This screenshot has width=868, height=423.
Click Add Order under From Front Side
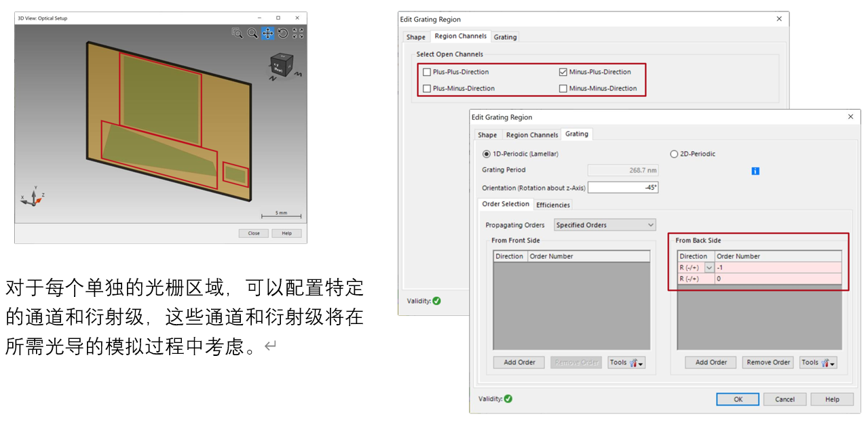point(519,363)
